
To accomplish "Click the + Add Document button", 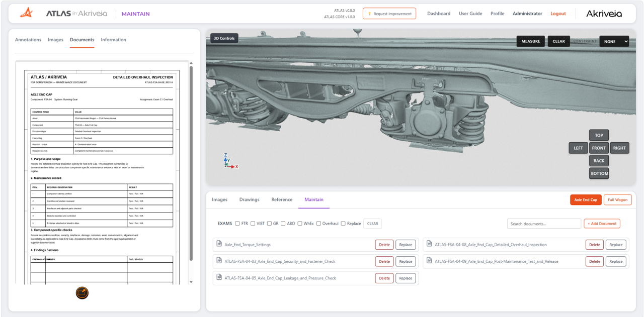I will pyautogui.click(x=602, y=224).
